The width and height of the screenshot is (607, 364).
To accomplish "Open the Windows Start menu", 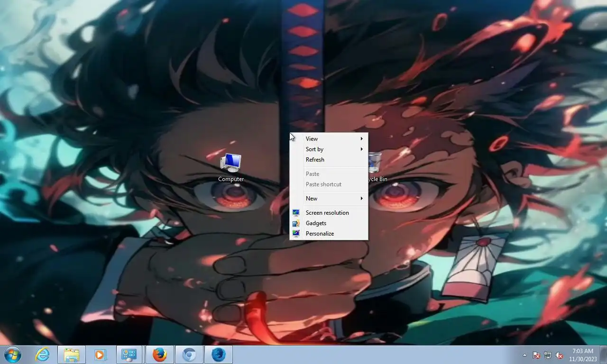I will (12, 355).
